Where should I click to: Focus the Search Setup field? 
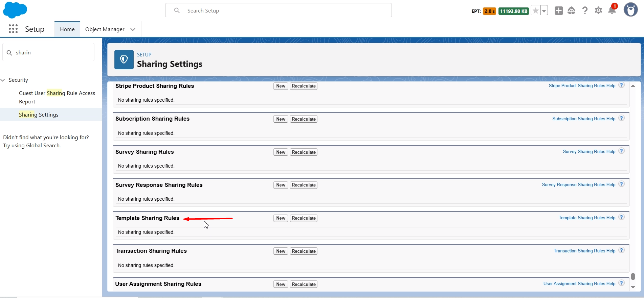pos(279,10)
